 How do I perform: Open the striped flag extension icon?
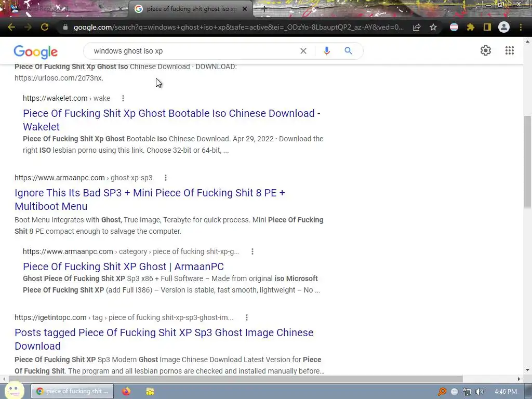[454, 27]
